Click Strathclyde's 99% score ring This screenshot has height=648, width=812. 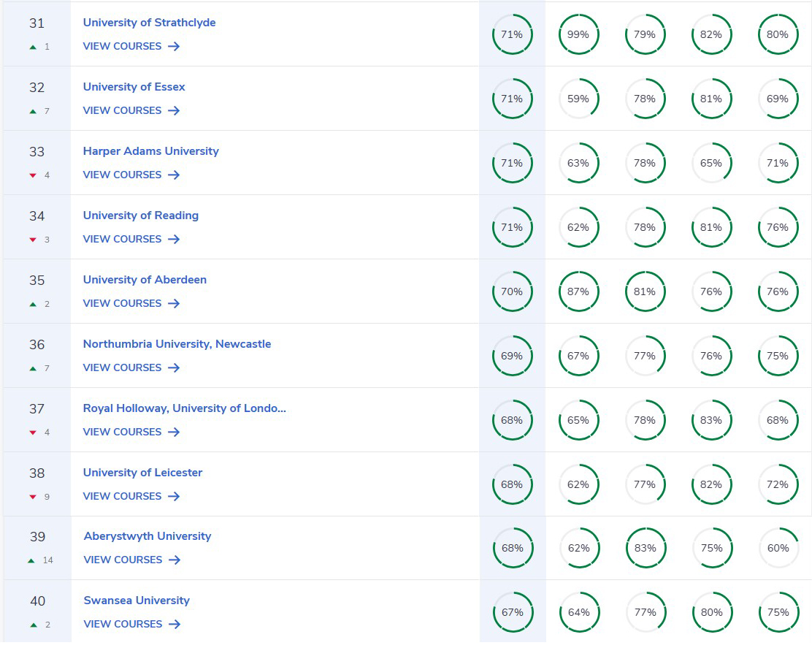click(x=578, y=34)
